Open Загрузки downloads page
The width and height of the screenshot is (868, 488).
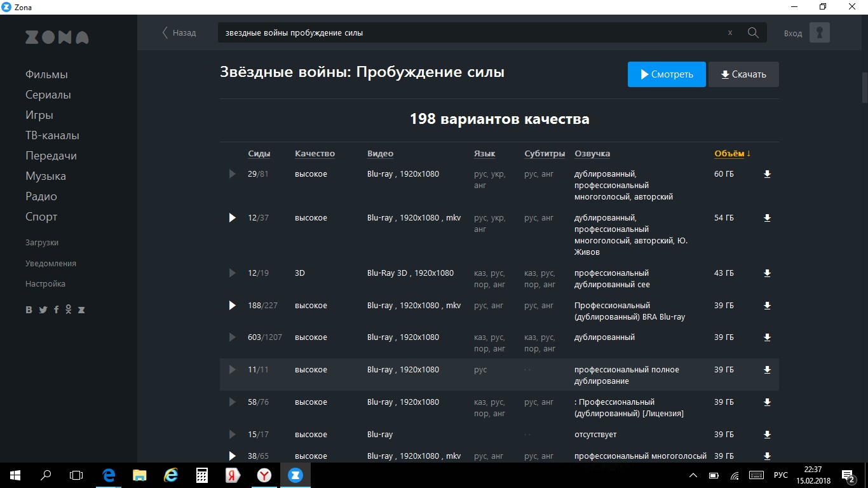point(42,243)
